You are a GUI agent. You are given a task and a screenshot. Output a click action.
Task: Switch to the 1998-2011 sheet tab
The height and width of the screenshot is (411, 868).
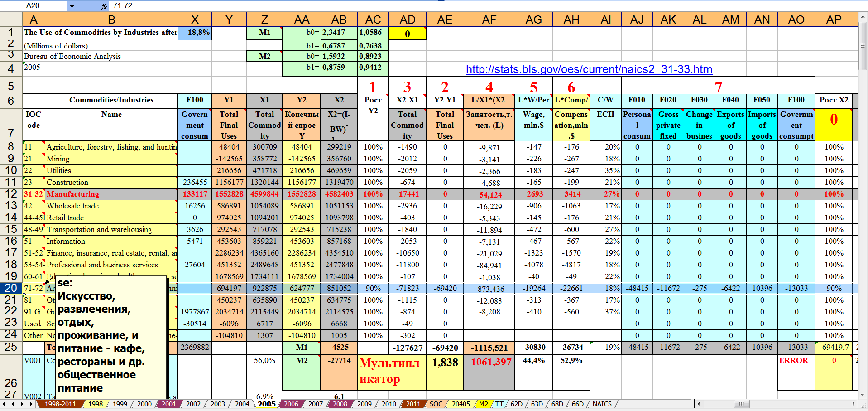coord(60,404)
